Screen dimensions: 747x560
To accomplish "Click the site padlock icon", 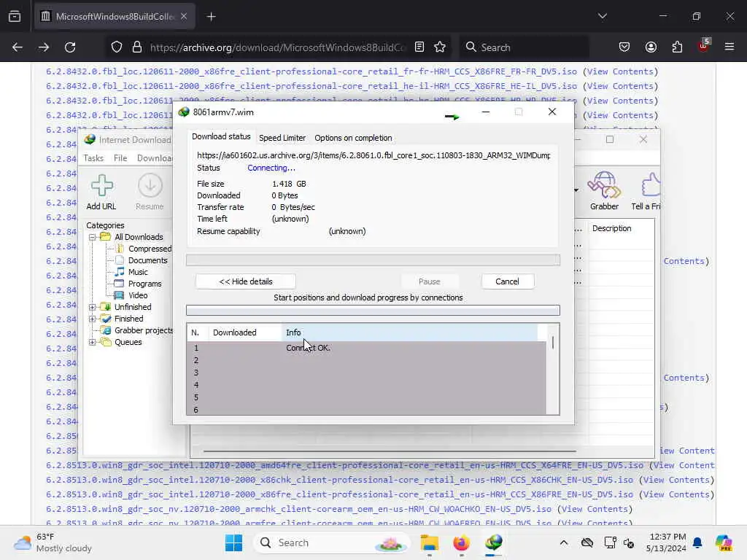I will pos(137,47).
